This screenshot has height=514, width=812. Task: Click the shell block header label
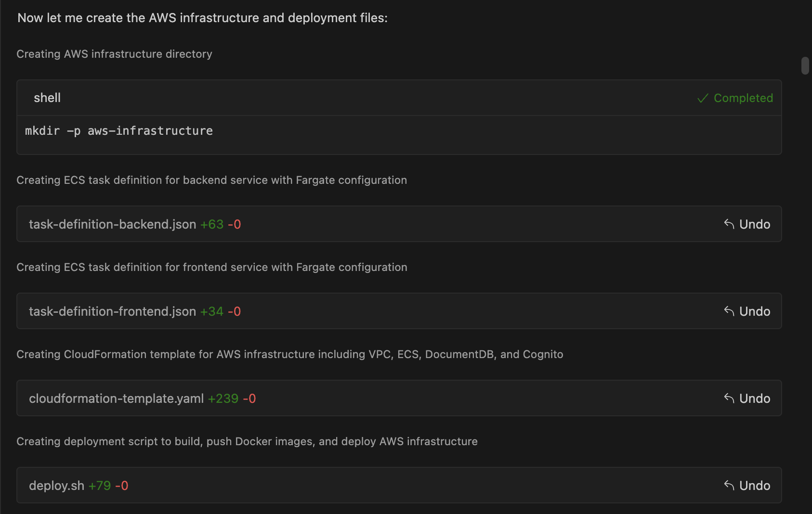(47, 98)
